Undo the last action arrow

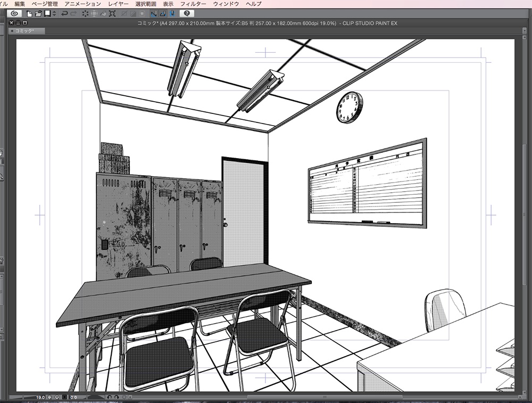click(64, 14)
